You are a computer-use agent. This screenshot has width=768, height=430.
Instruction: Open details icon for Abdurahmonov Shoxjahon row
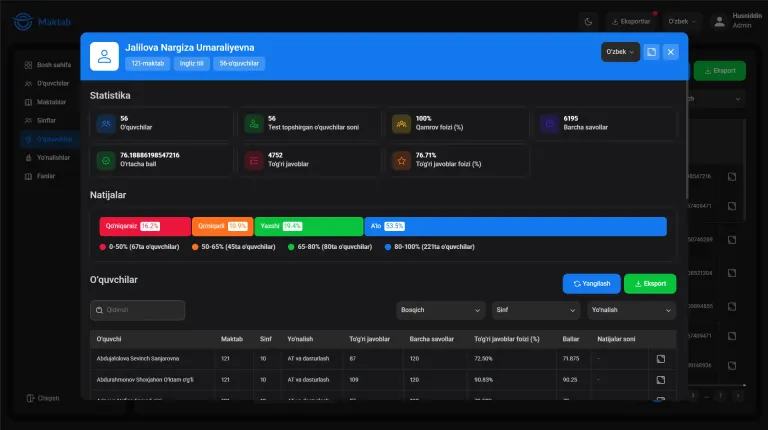coord(661,380)
